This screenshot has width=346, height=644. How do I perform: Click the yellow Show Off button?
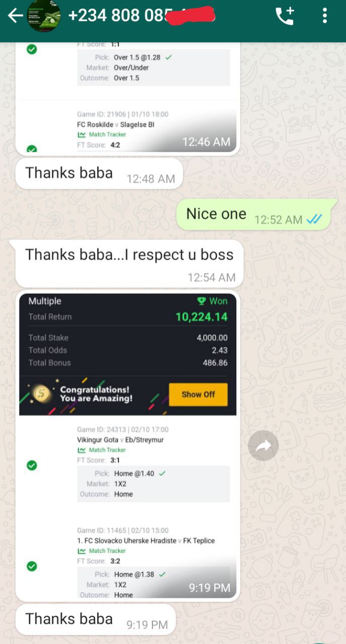point(198,394)
